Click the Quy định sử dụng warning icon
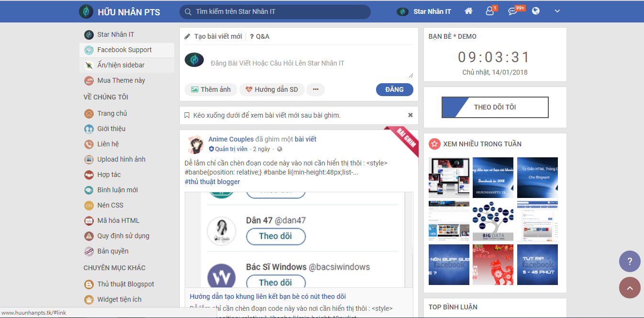 click(89, 236)
